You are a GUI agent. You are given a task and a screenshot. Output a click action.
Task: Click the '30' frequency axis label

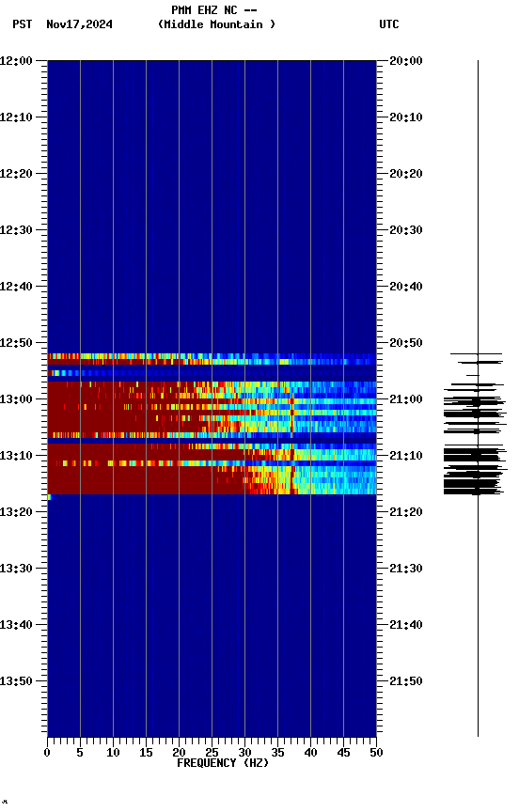(x=244, y=753)
